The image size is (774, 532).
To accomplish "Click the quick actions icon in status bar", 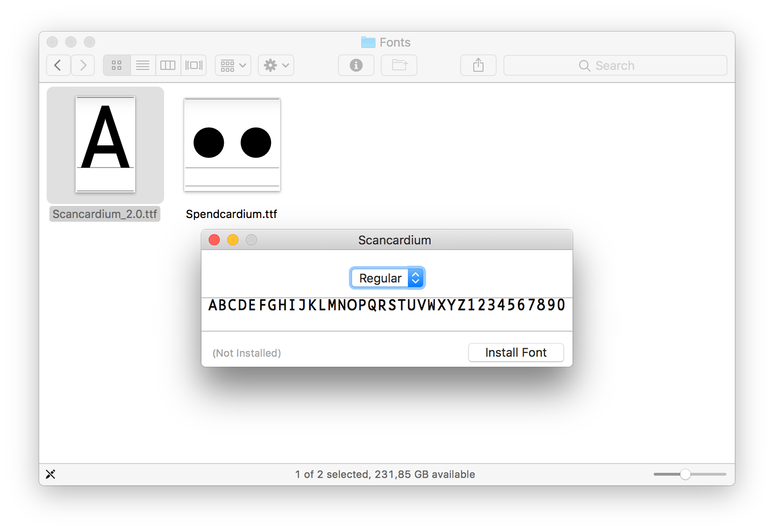I will pos(51,474).
